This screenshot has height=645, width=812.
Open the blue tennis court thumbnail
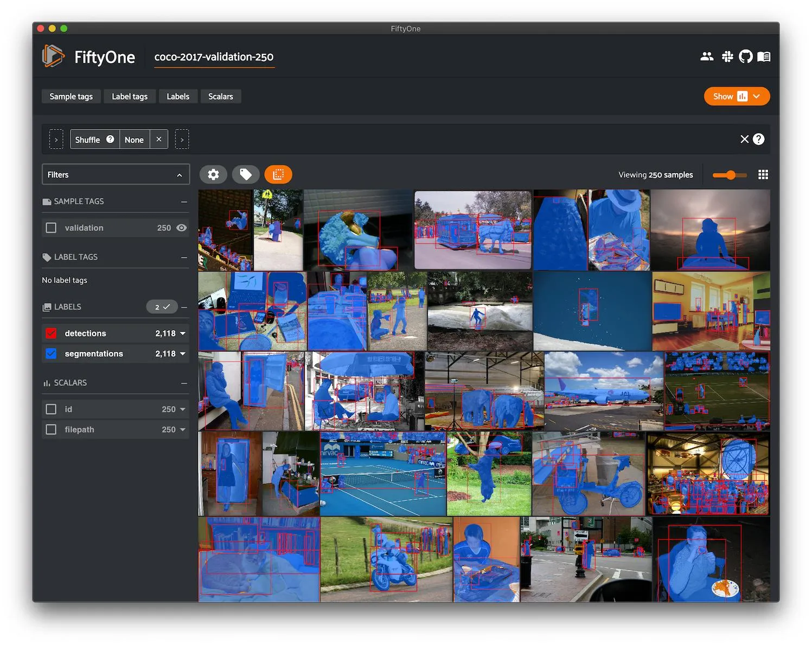point(383,474)
